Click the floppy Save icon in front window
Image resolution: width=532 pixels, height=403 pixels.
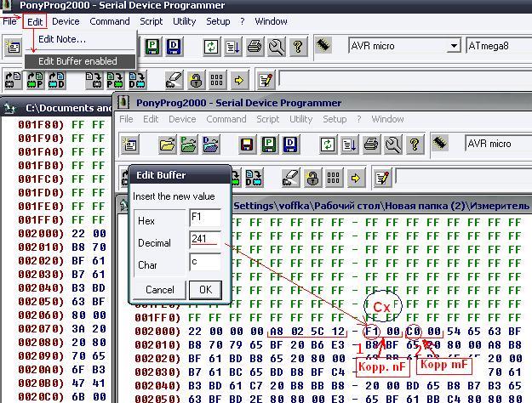click(247, 145)
